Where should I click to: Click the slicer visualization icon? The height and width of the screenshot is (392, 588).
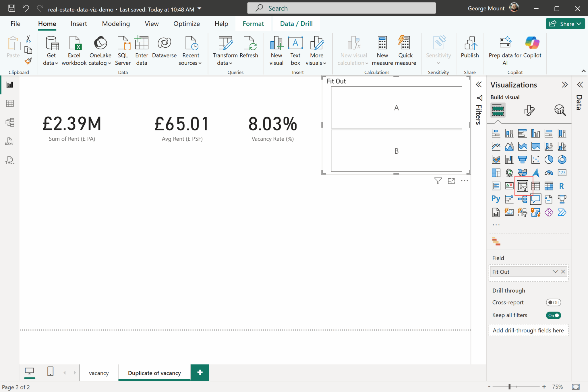(522, 186)
